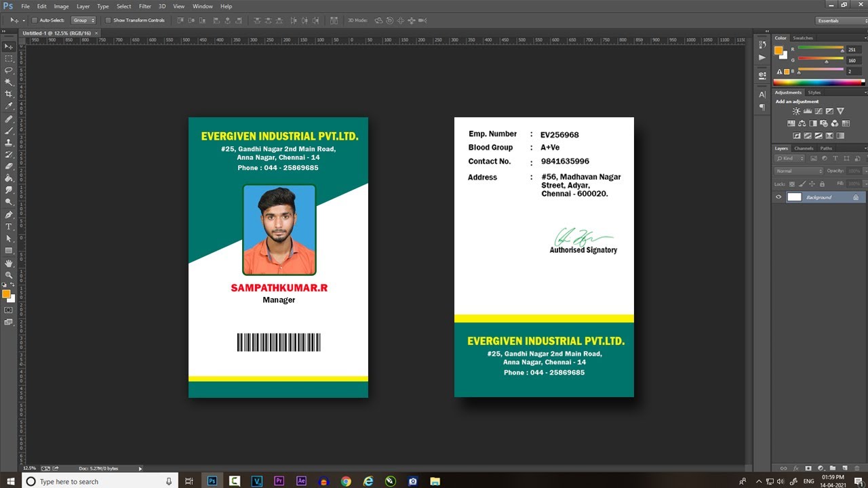Switch to the Paths tab
The height and width of the screenshot is (488, 868).
pyautogui.click(x=826, y=148)
